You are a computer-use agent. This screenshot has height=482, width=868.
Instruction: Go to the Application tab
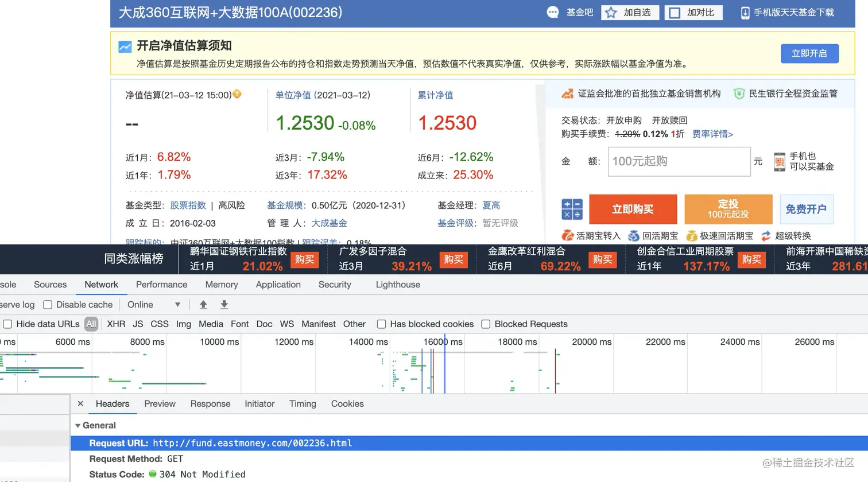[x=278, y=284]
